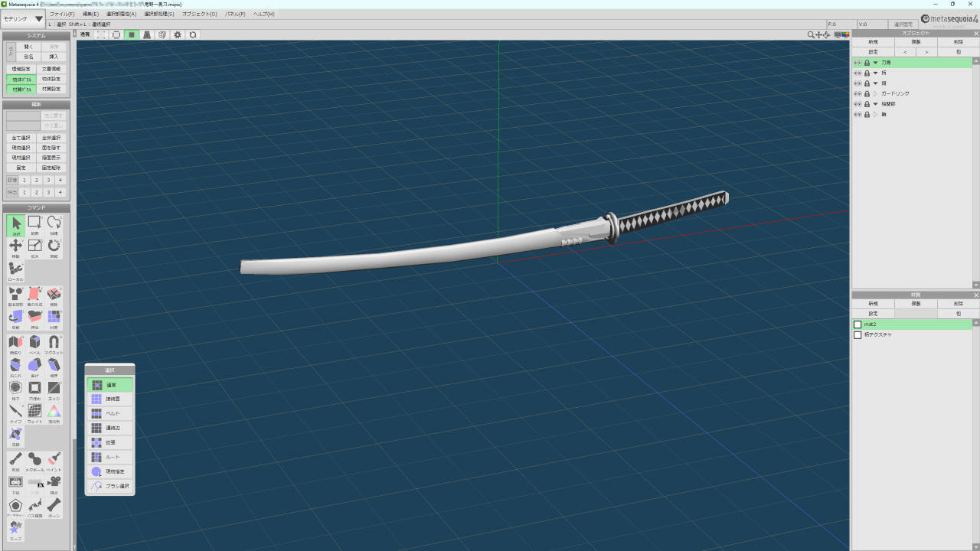Toggle lock icon of 刀身 object
980x551 pixels.
[867, 63]
